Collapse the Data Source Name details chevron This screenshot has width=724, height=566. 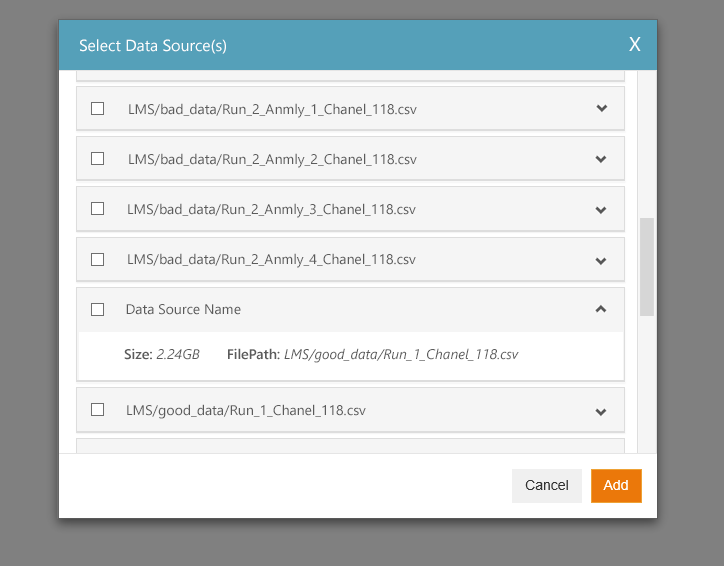601,309
